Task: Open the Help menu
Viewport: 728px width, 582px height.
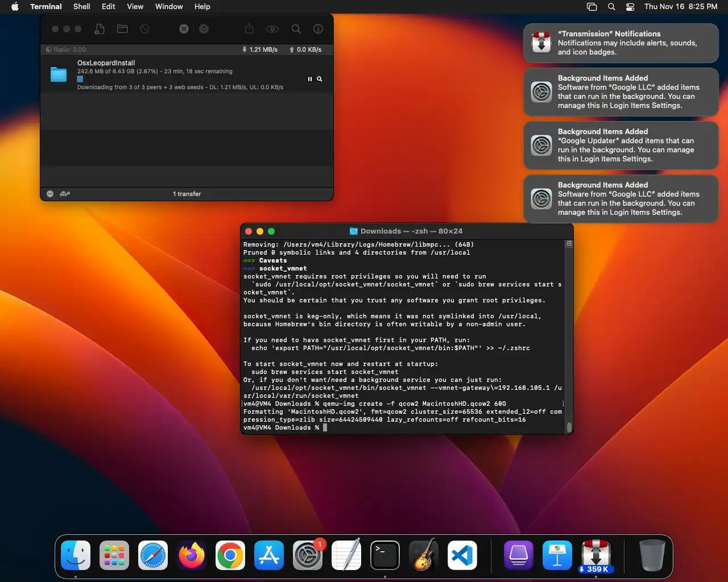Action: (202, 7)
